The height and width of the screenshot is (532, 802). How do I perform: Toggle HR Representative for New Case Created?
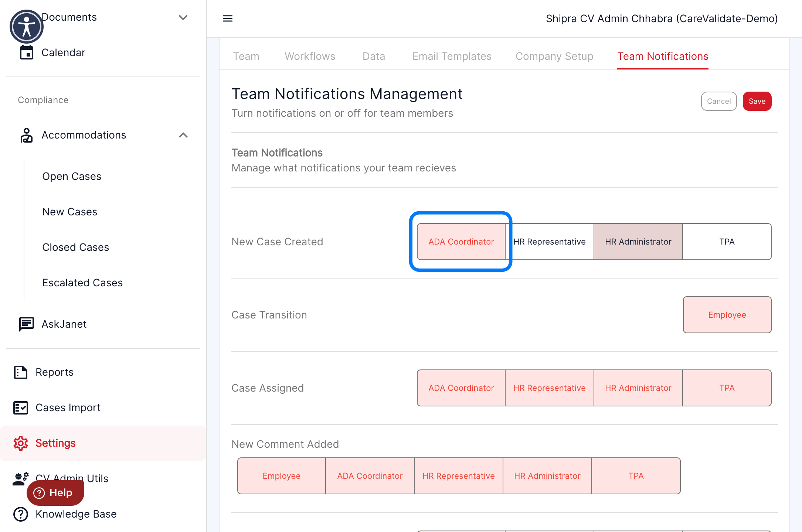[x=550, y=242]
